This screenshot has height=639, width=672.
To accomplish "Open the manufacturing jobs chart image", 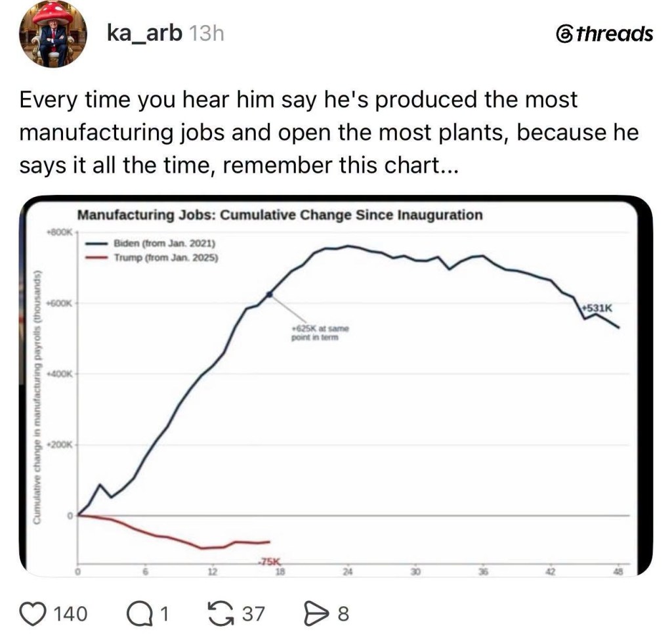I will click(x=335, y=386).
